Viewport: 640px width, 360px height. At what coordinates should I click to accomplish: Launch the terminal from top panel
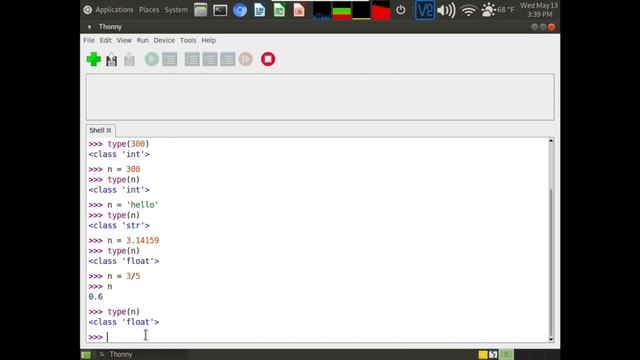coord(220,10)
